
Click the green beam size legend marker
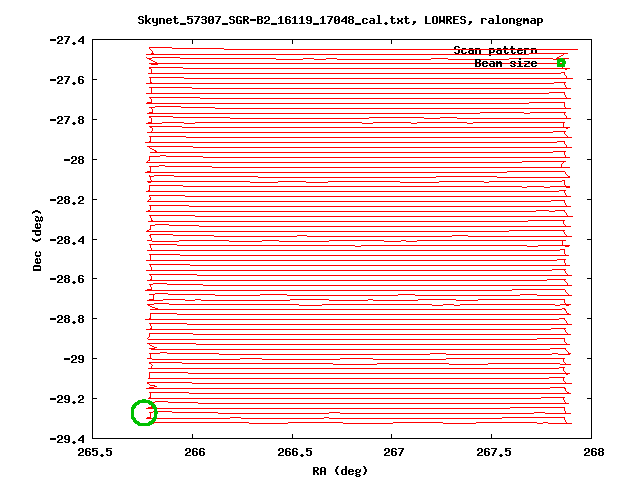561,63
